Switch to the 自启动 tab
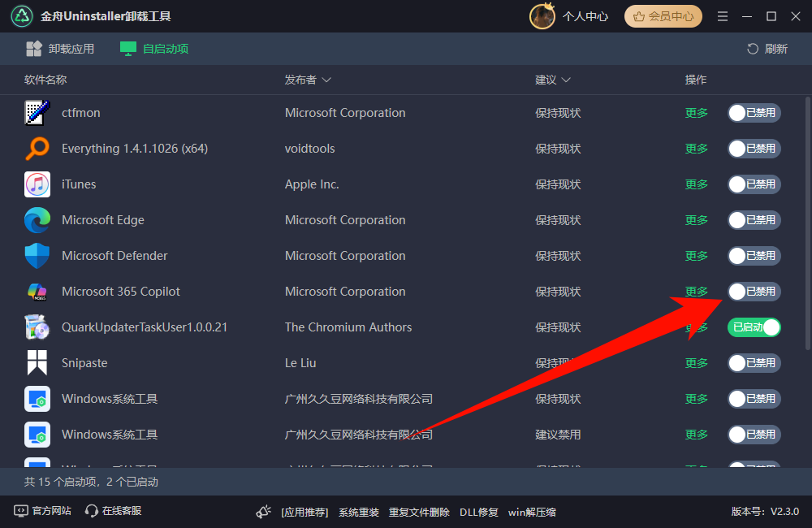Viewport: 812px width, 528px height. (x=143, y=49)
